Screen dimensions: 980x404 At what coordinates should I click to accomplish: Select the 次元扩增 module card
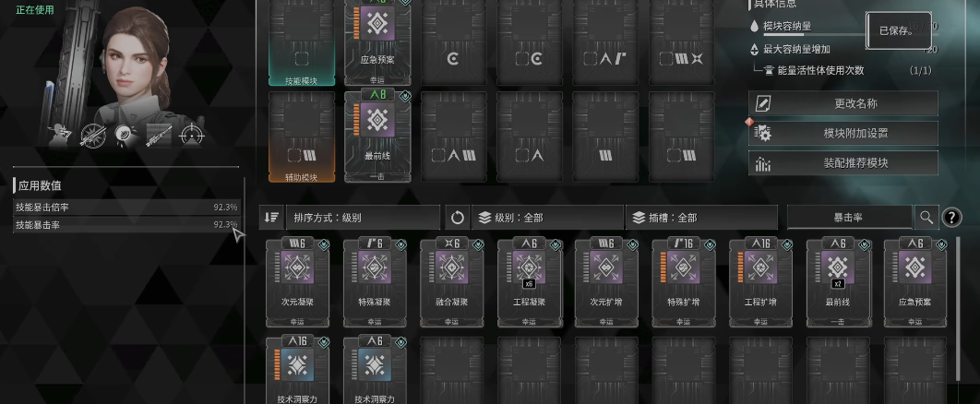(x=606, y=282)
